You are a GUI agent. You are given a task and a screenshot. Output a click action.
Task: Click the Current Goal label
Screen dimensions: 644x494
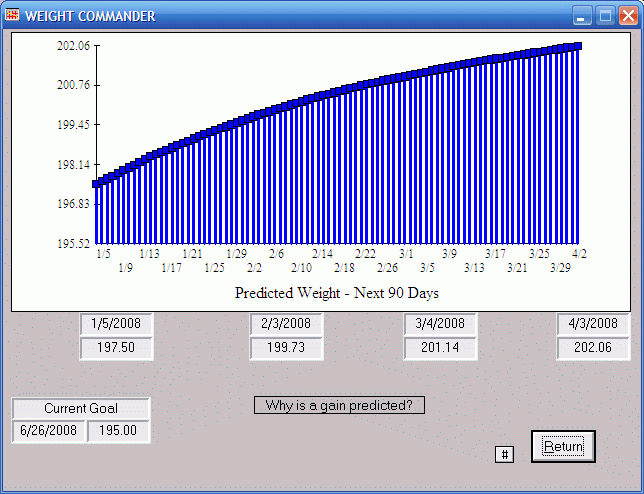(x=81, y=408)
